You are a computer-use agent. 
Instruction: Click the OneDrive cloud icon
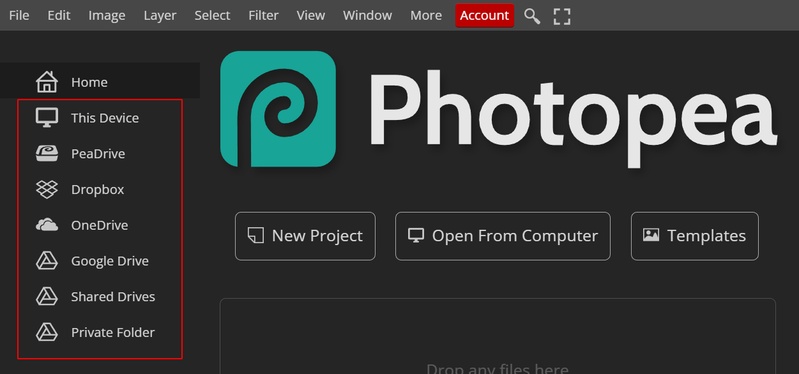47,225
